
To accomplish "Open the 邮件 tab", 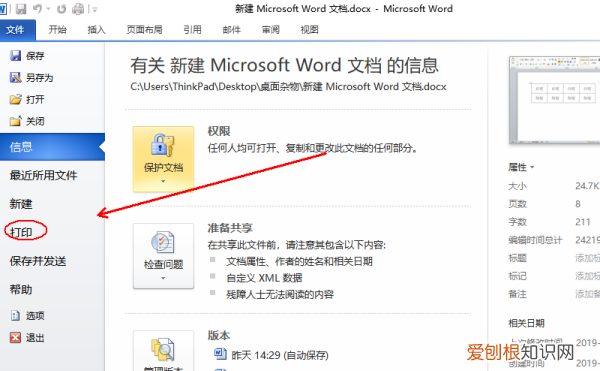I will pyautogui.click(x=232, y=29).
